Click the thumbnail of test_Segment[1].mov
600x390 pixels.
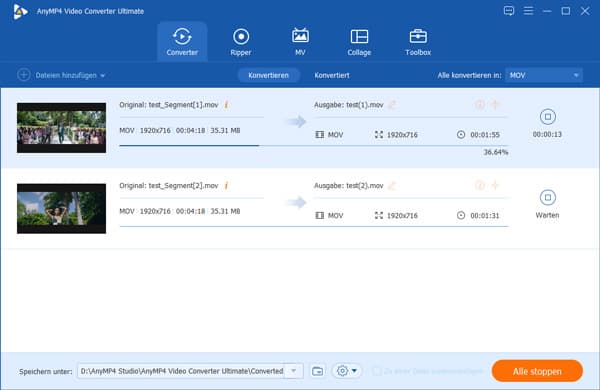tap(61, 128)
